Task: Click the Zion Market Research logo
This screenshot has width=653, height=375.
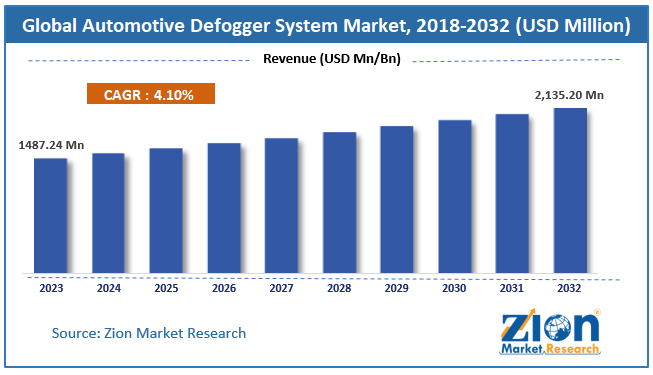Action: click(550, 332)
